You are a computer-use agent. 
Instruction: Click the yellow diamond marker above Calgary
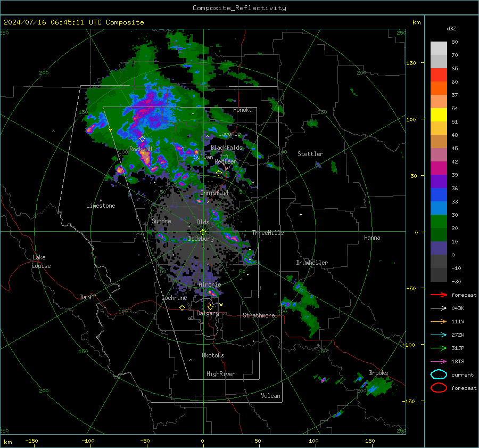click(210, 307)
